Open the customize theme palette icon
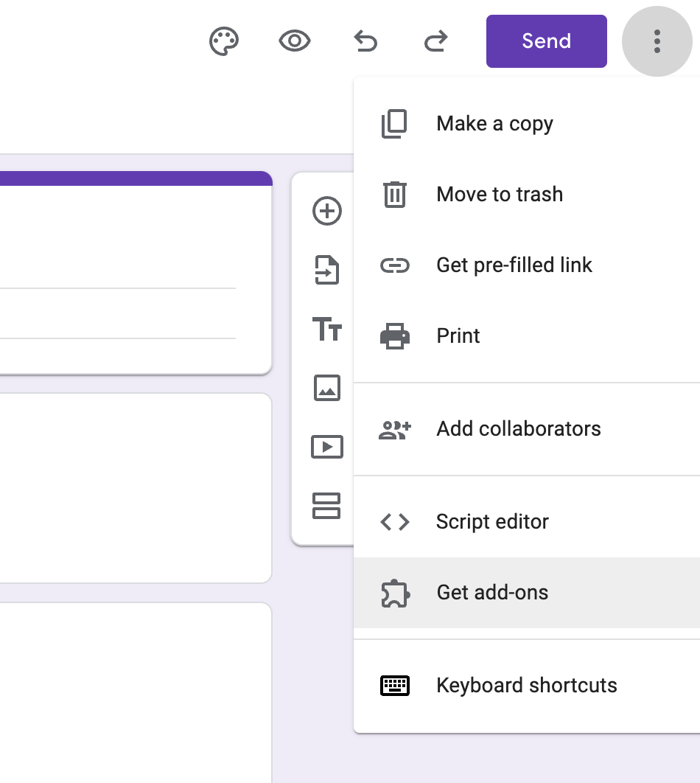 click(x=224, y=41)
